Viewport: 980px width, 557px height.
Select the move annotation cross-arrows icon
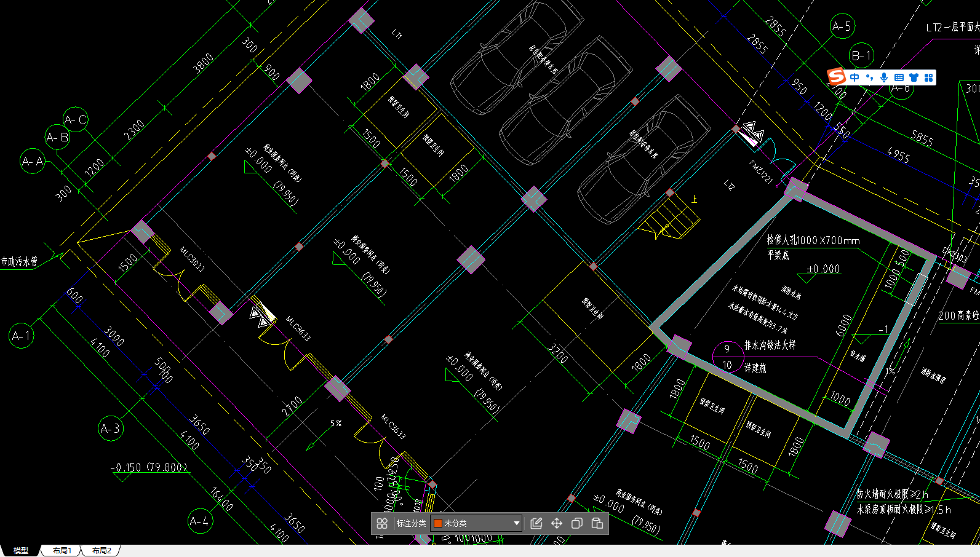[x=557, y=523]
